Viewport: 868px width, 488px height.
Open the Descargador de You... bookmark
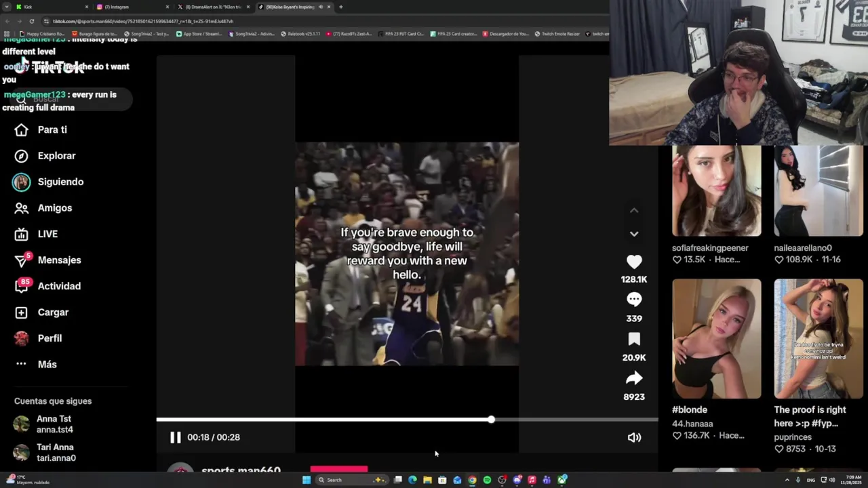[x=506, y=33]
